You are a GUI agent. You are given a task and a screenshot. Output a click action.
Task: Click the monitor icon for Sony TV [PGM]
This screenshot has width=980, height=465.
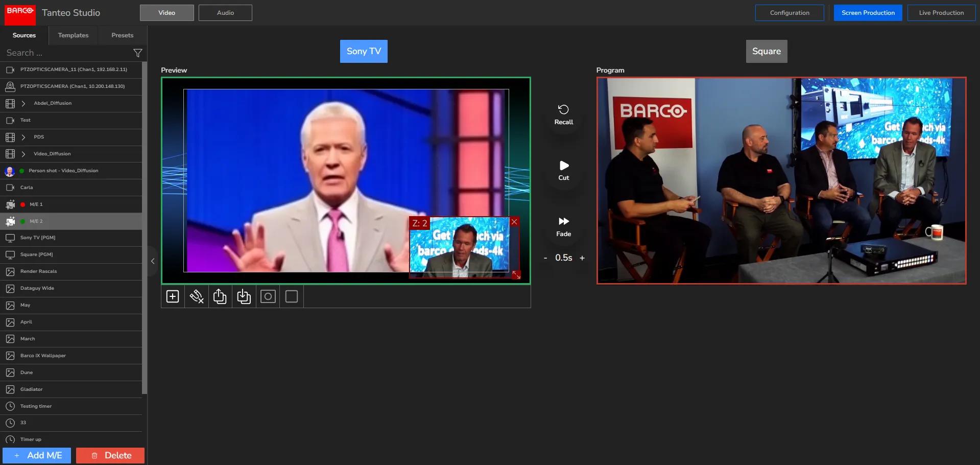click(x=10, y=238)
